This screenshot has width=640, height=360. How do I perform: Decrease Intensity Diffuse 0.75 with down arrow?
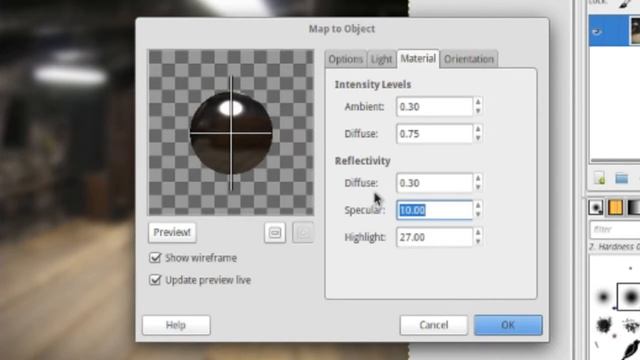478,138
